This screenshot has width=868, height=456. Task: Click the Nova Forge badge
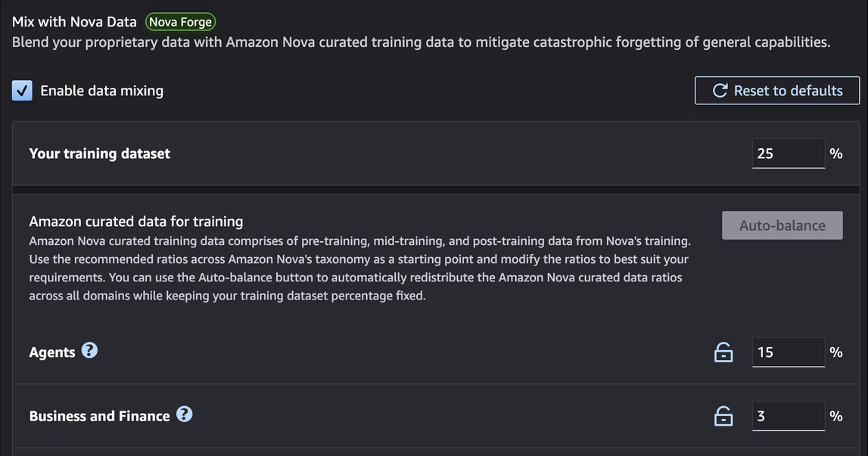pos(181,22)
